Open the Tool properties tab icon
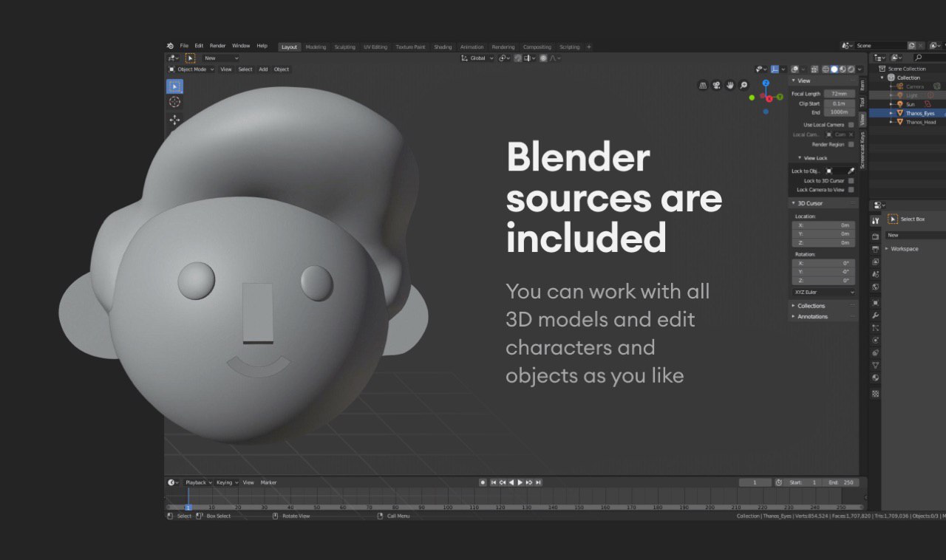This screenshot has height=560, width=946. click(875, 220)
